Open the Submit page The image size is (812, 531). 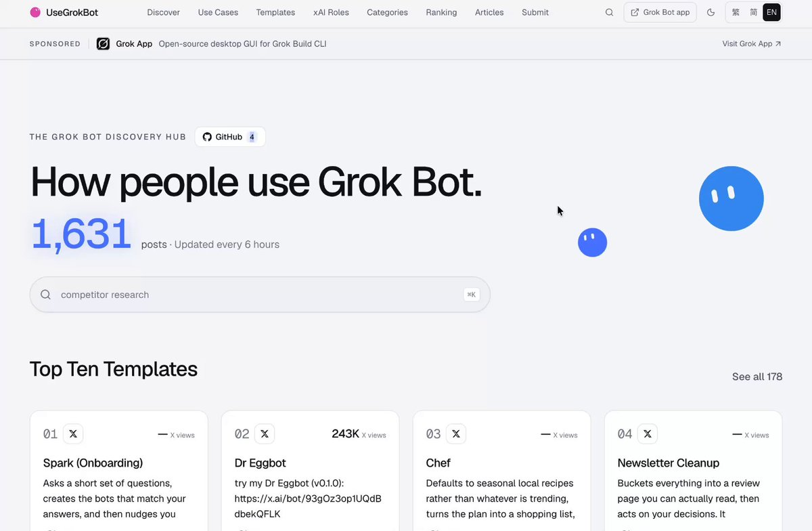(x=535, y=12)
